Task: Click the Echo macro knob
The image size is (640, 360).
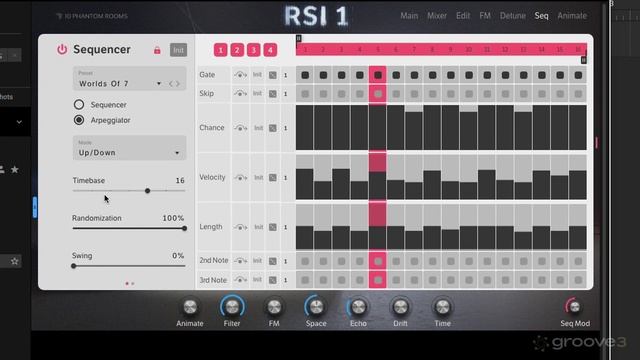Action: 358,307
